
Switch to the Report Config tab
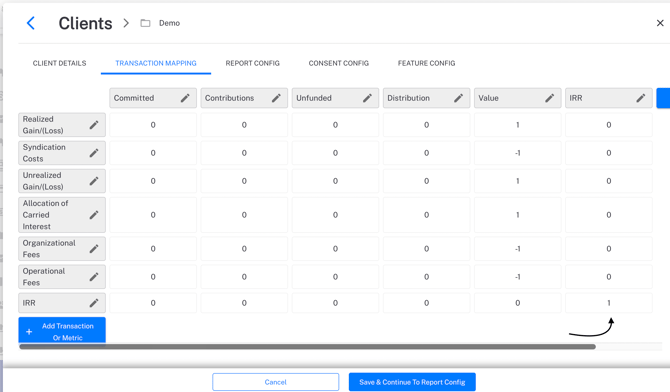point(253,63)
